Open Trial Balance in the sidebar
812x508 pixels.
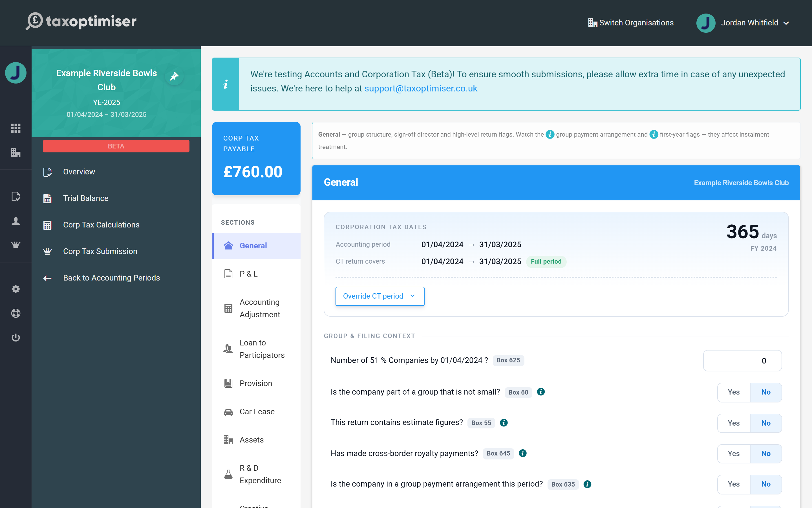(116, 198)
